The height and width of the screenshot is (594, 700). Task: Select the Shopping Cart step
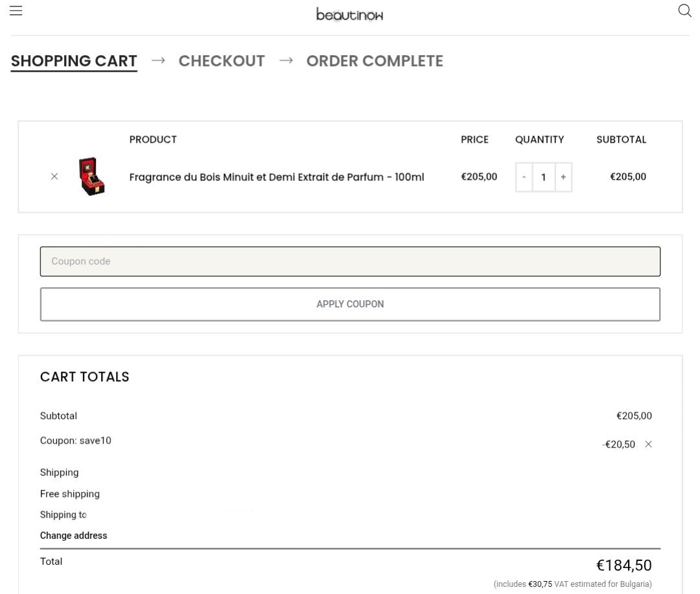pos(74,61)
